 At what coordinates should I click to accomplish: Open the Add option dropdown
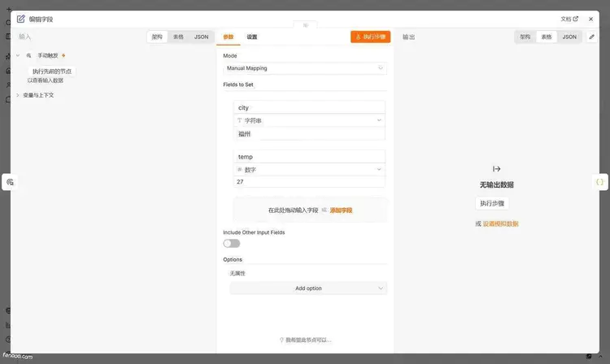click(308, 288)
